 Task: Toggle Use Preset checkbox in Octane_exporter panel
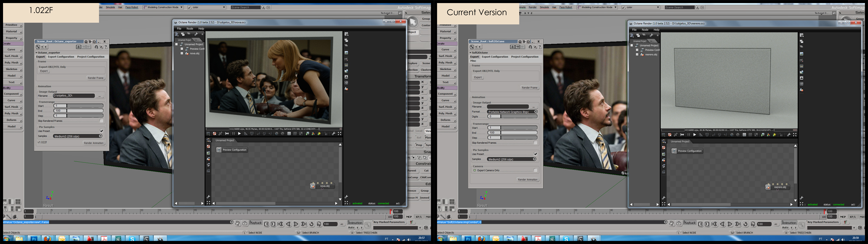tap(102, 131)
